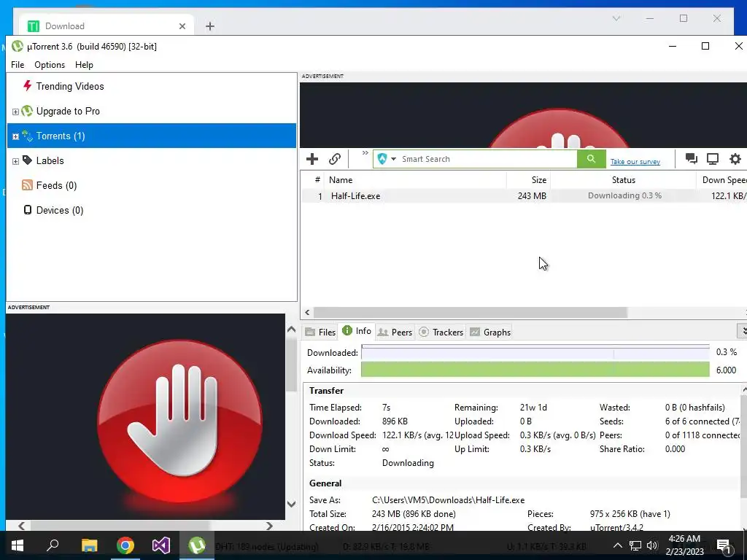
Task: Click the Devices phone icon
Action: [28, 210]
